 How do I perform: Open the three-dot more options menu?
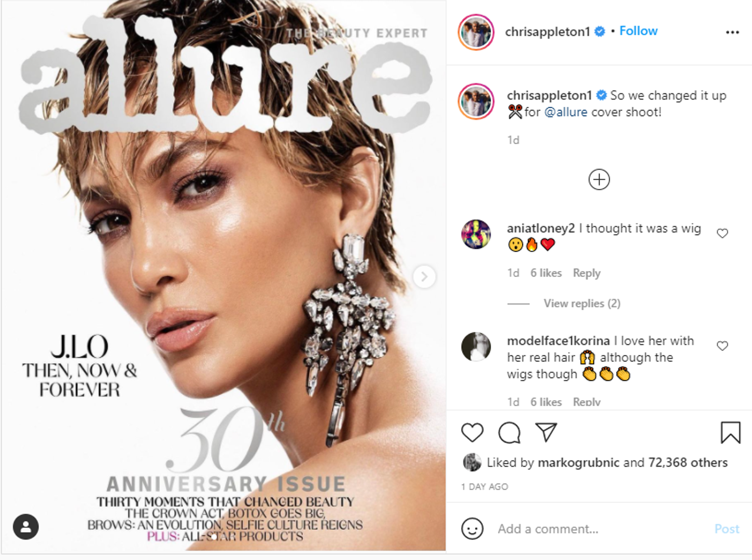click(x=732, y=32)
